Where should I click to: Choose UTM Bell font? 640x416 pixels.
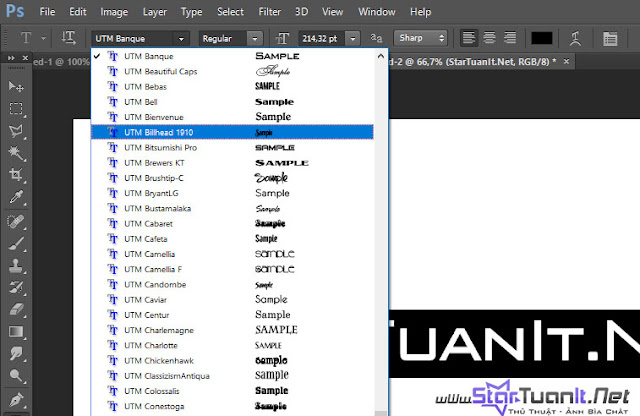232,102
